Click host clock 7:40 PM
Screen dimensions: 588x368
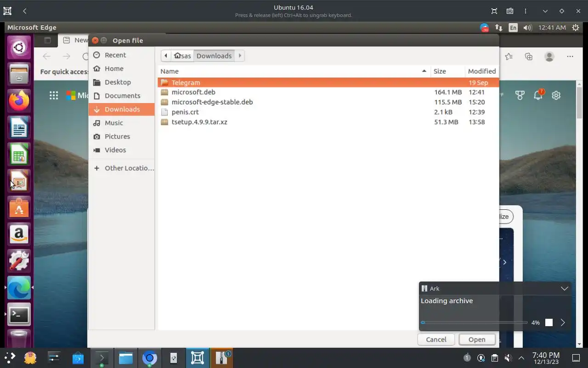pyautogui.click(x=546, y=358)
